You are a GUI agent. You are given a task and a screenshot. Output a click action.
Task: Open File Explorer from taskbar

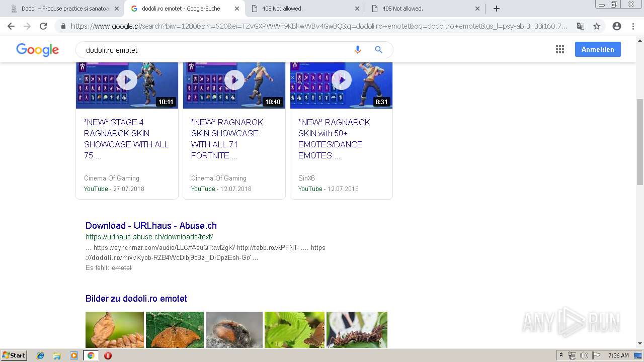(x=57, y=355)
